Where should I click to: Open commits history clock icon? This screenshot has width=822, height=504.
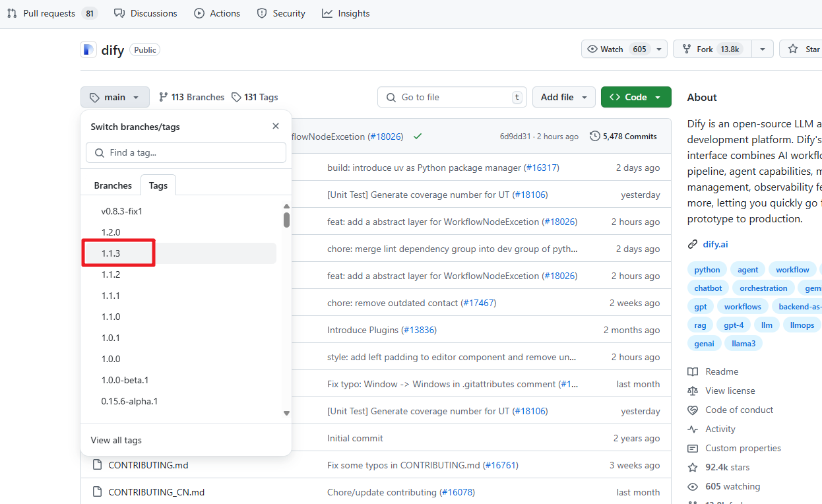pyautogui.click(x=595, y=137)
